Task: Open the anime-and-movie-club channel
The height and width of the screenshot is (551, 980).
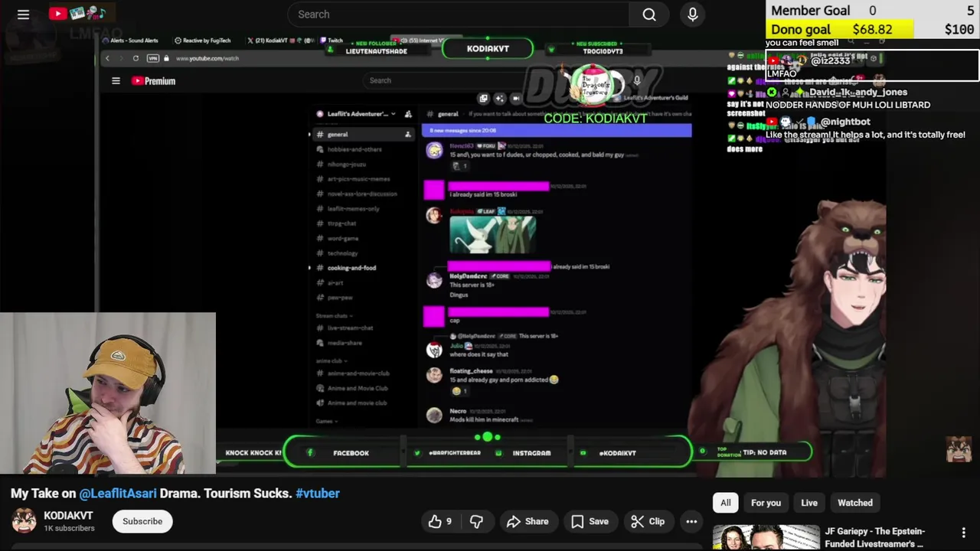Action: tap(358, 373)
